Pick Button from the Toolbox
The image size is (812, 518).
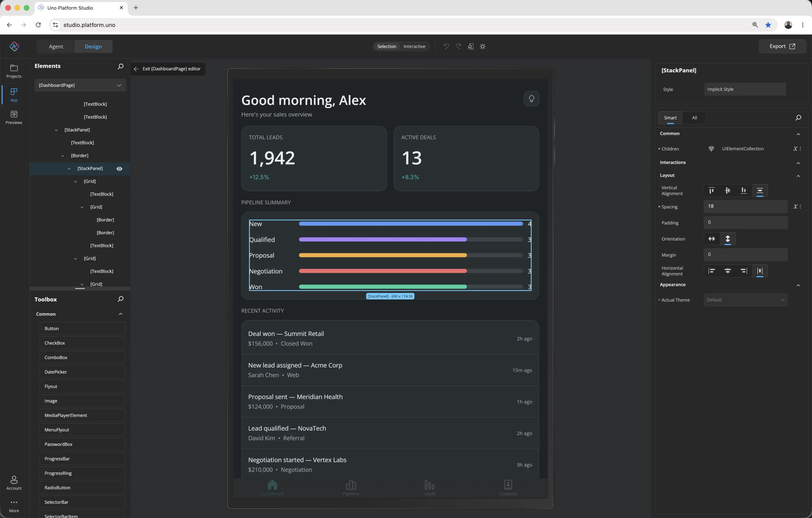[x=82, y=328]
